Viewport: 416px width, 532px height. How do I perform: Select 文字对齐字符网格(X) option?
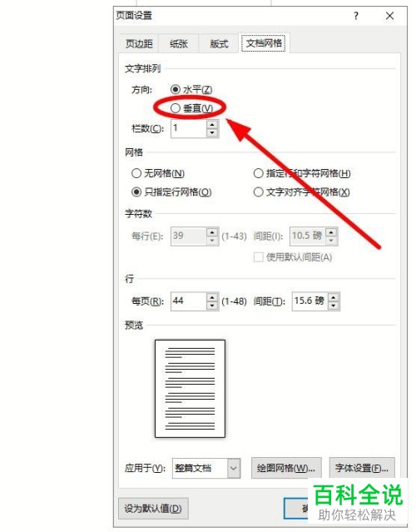tap(259, 192)
